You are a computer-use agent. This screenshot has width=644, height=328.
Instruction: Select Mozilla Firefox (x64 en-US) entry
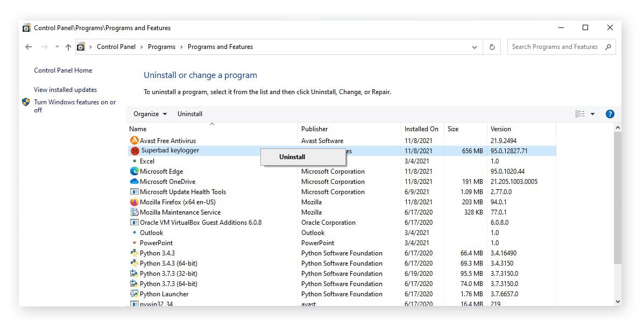tap(178, 202)
